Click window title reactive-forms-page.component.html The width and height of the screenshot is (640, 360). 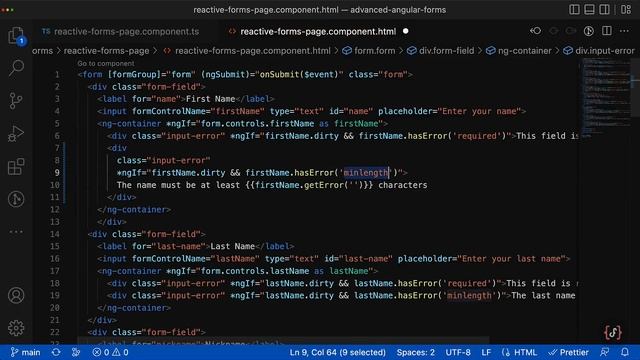click(266, 10)
